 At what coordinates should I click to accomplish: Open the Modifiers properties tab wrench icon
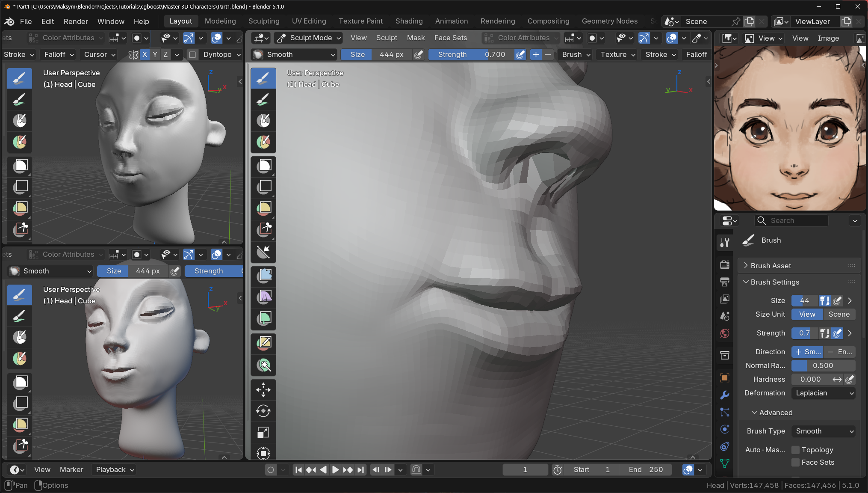725,395
